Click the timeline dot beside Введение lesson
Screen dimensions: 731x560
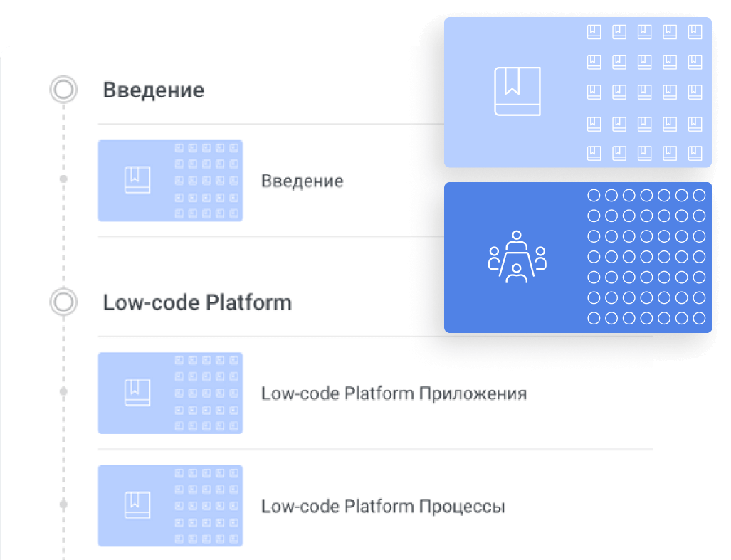click(63, 179)
